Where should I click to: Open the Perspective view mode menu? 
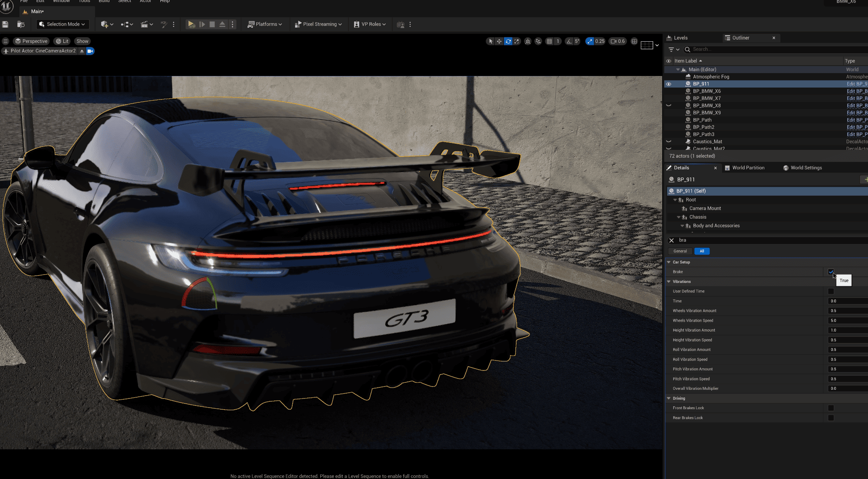coord(31,41)
